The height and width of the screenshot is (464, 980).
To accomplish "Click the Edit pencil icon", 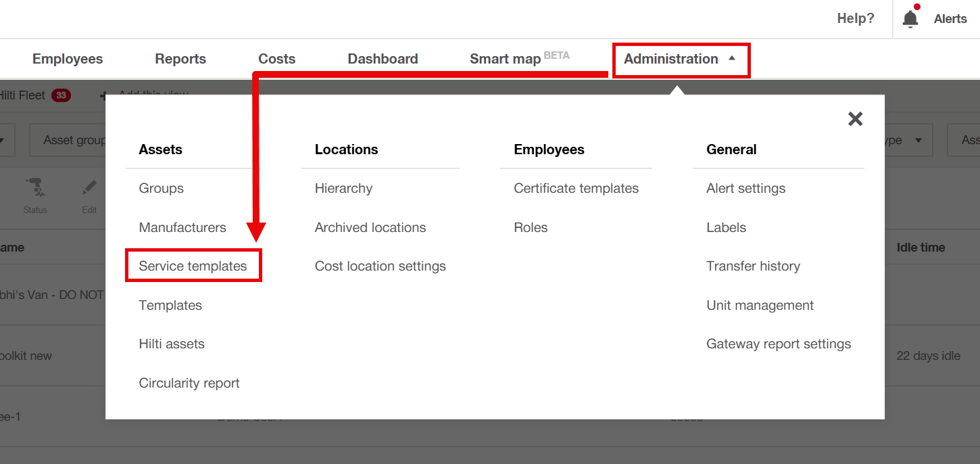I will click(89, 189).
